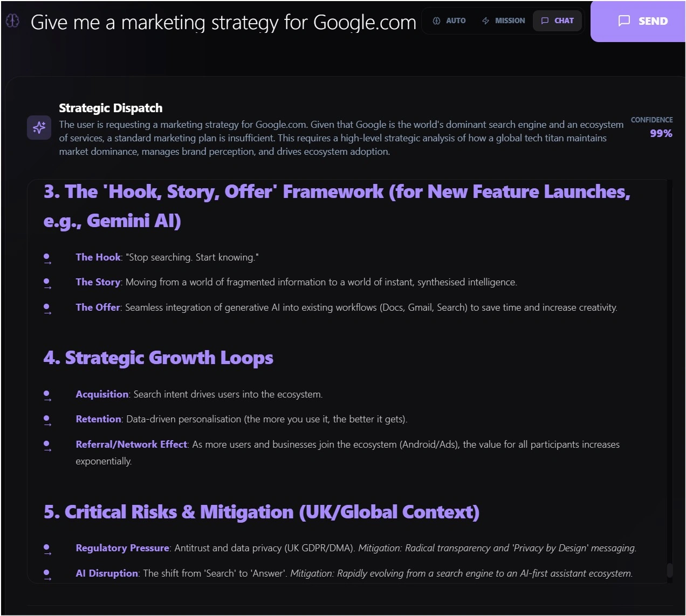Click 'The Offer' bullet label
Viewport: 686px width, 616px height.
click(x=98, y=307)
